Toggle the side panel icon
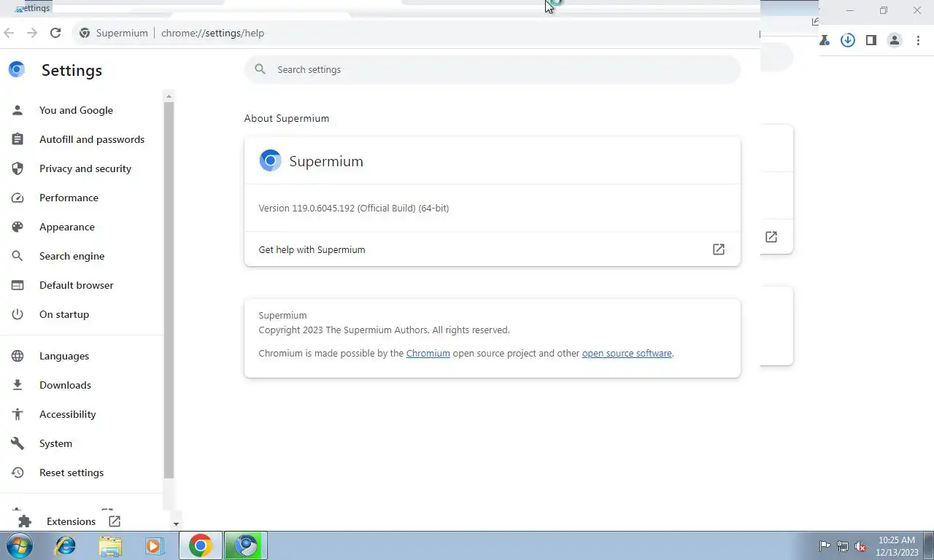Screen dimensions: 934x560 [871, 40]
